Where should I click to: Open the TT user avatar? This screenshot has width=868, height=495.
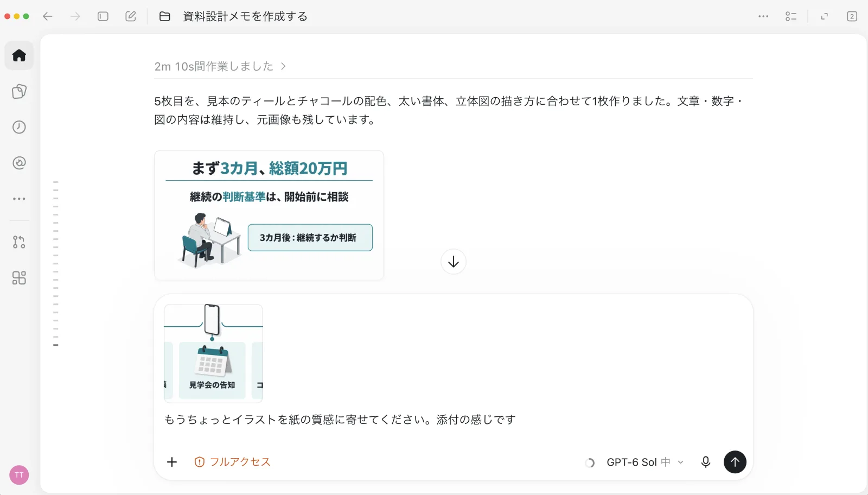pyautogui.click(x=19, y=475)
